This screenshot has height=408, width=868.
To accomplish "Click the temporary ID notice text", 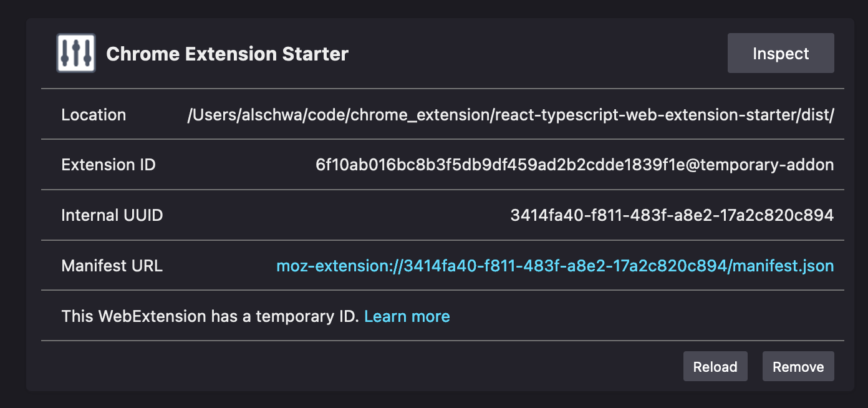I will [x=210, y=316].
